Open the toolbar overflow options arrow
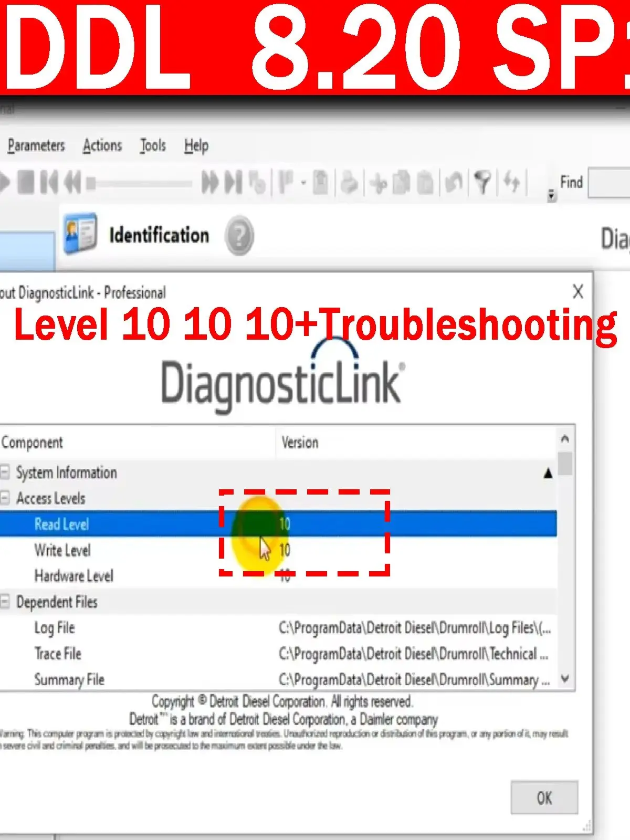Screen dimensions: 630x840 tap(551, 195)
